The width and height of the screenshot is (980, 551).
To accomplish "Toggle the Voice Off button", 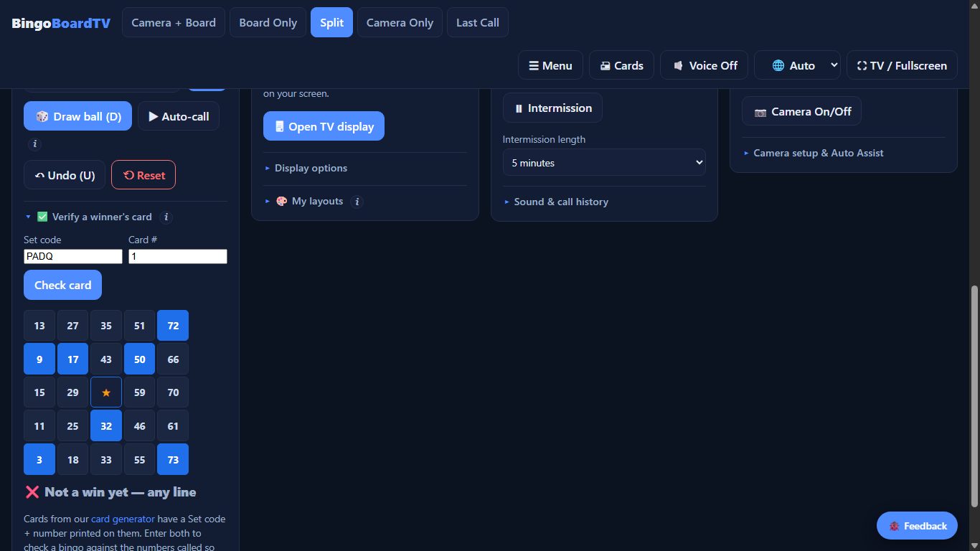I will (x=704, y=65).
